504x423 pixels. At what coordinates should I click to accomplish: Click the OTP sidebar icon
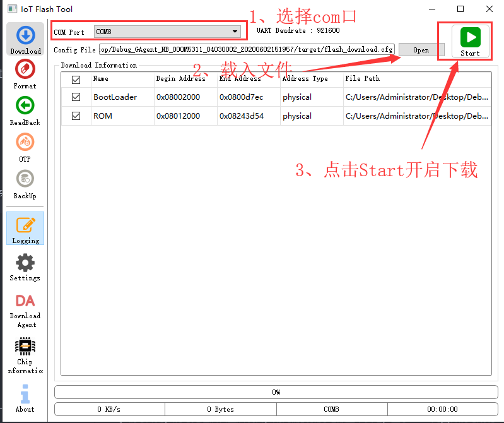click(x=25, y=147)
